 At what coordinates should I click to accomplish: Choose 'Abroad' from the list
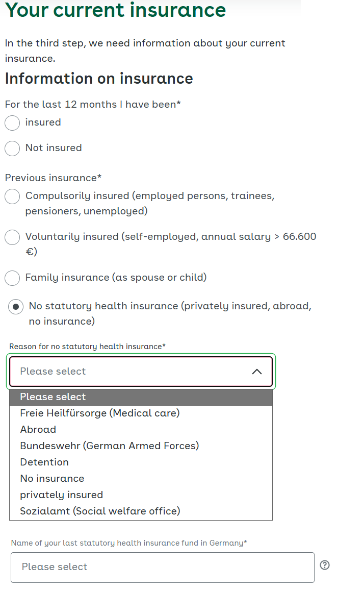coord(141,430)
